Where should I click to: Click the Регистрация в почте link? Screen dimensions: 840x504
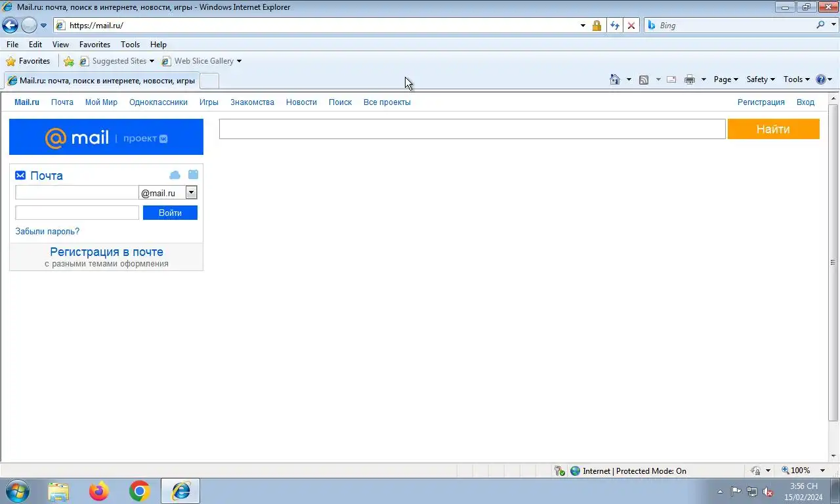click(x=106, y=252)
